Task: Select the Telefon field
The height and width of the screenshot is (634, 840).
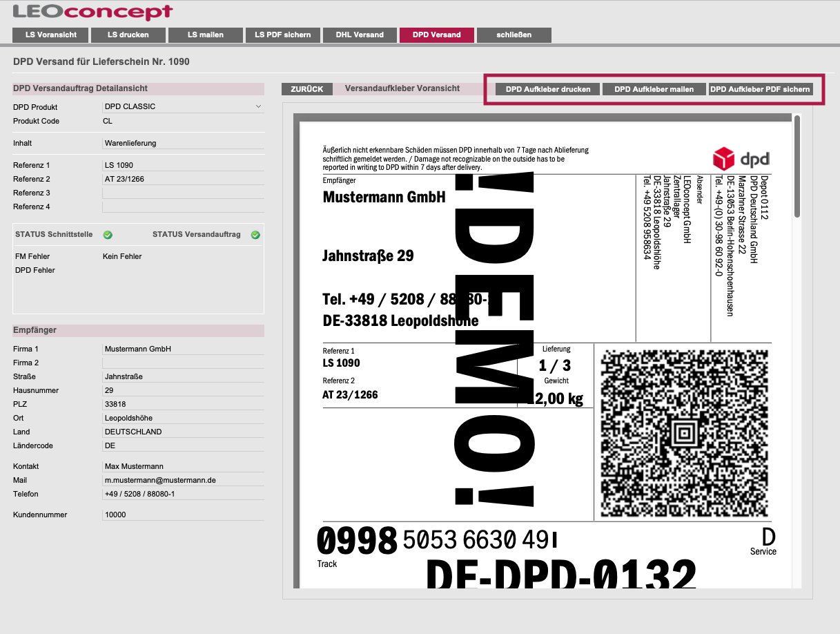Action: [x=183, y=494]
